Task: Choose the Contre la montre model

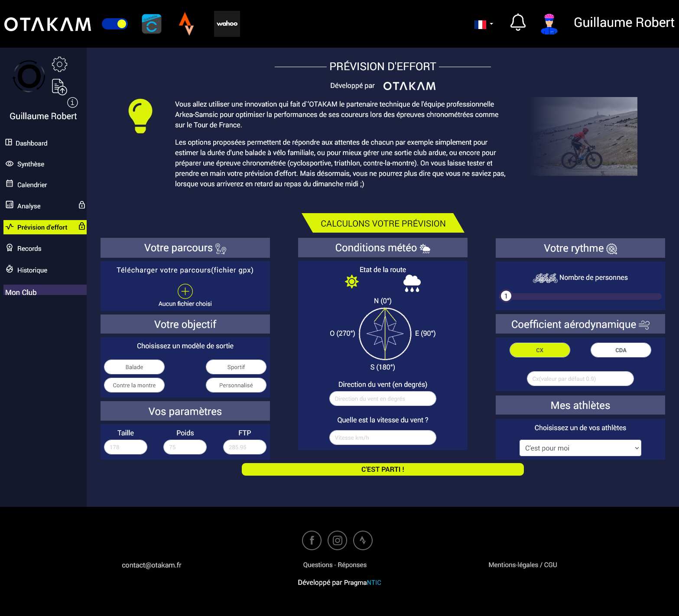Action: [x=134, y=385]
